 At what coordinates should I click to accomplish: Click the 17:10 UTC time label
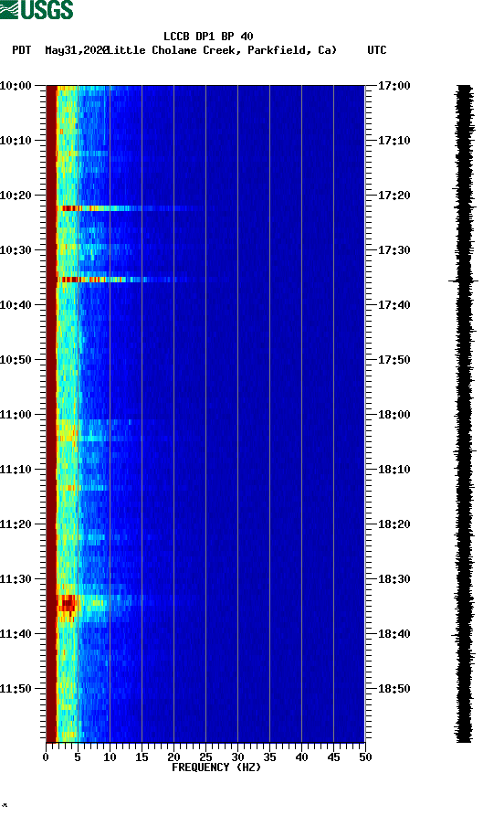click(x=394, y=141)
